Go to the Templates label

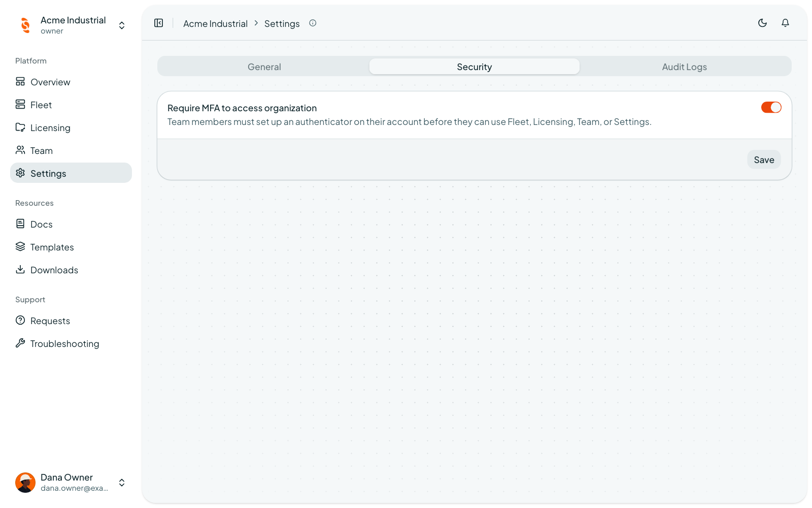52,247
